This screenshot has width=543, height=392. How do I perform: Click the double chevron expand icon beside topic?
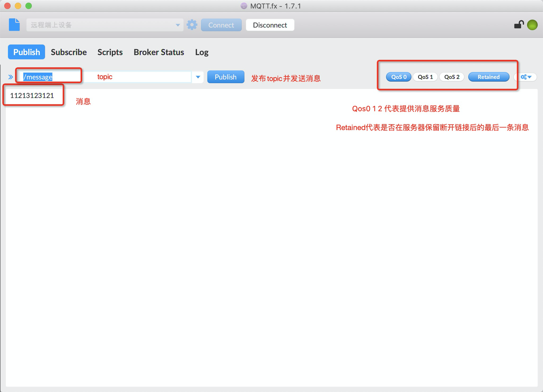click(x=11, y=77)
